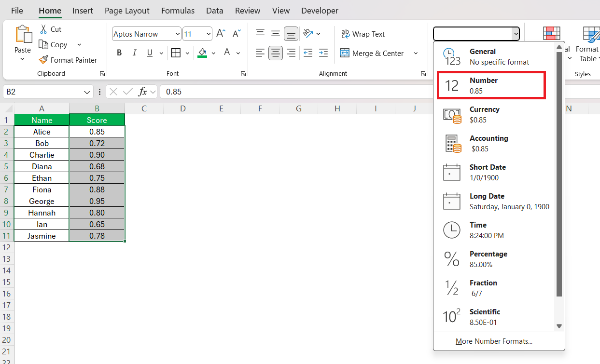
Task: Close the number format dropdown via its arrow
Action: pos(516,34)
